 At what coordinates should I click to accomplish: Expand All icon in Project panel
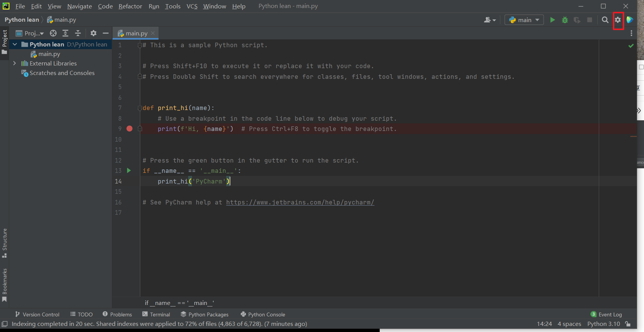tap(65, 33)
